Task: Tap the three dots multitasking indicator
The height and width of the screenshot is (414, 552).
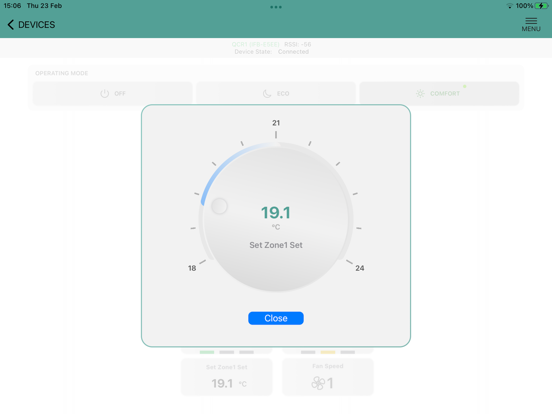Action: [x=276, y=7]
